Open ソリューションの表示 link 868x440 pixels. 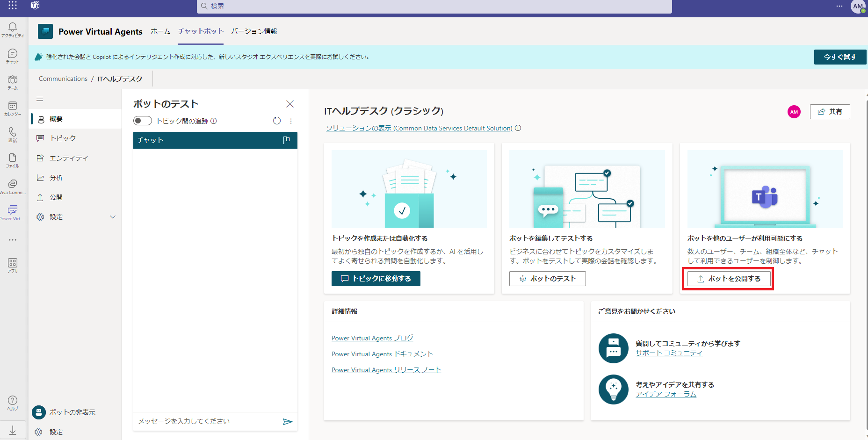pos(419,128)
